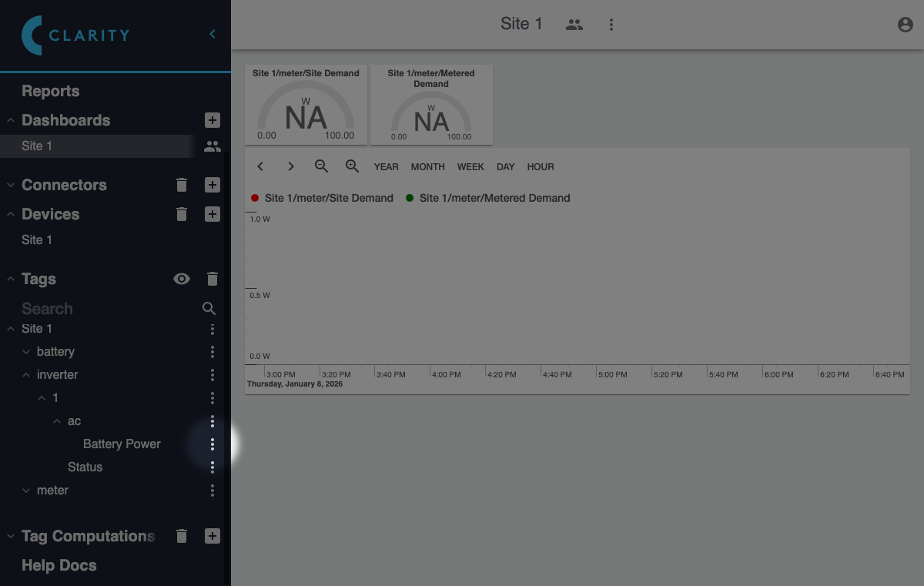Open Help Docs
This screenshot has width=924, height=586.
(59, 565)
